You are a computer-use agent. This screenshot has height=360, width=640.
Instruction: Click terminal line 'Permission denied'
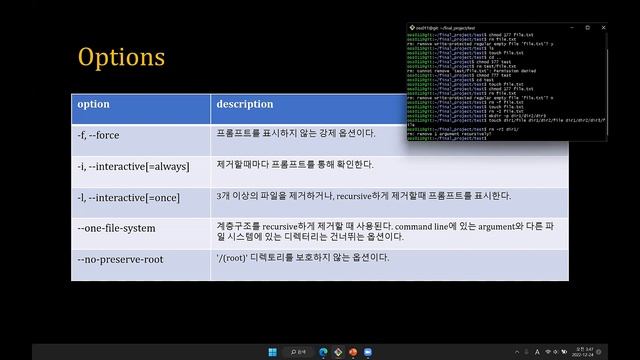coord(471,71)
